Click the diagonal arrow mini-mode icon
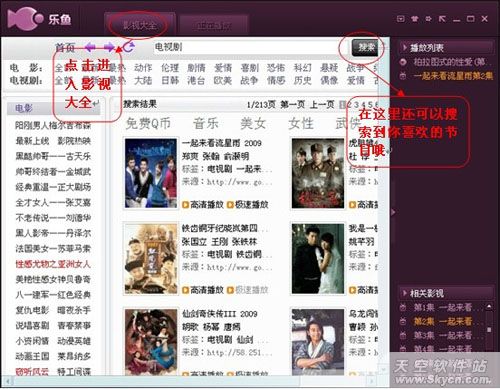This screenshot has width=500, height=389. [x=442, y=19]
